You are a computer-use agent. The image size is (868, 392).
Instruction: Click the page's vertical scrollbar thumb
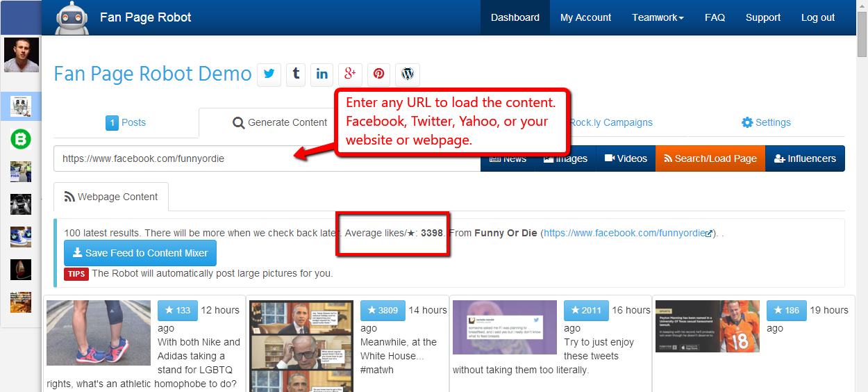click(862, 35)
